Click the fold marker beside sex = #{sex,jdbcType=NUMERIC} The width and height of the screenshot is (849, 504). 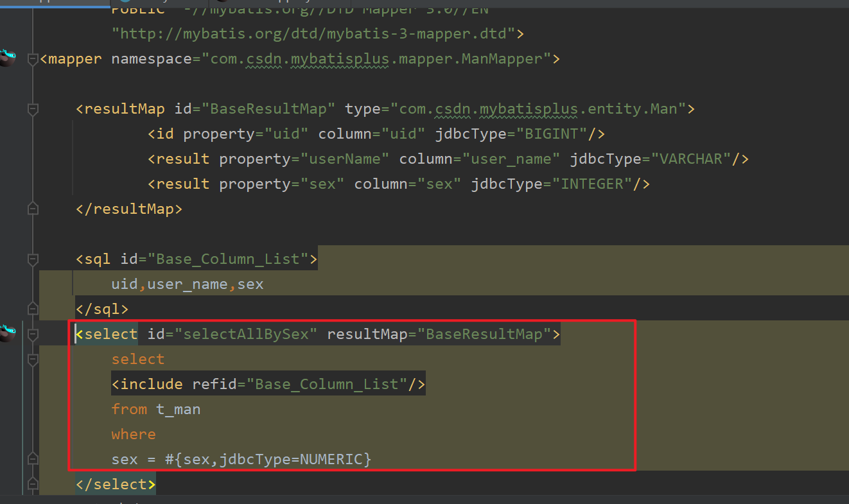[x=33, y=460]
